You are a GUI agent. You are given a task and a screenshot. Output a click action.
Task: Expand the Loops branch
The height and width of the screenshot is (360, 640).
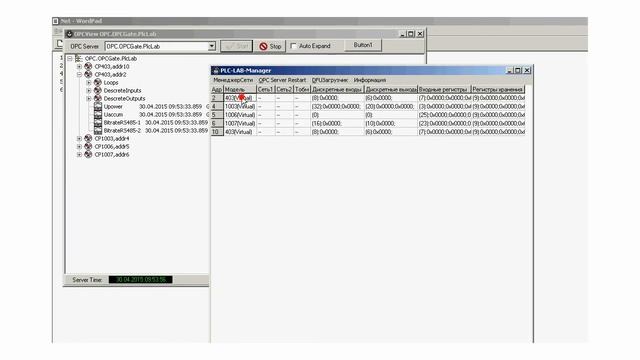point(89,83)
